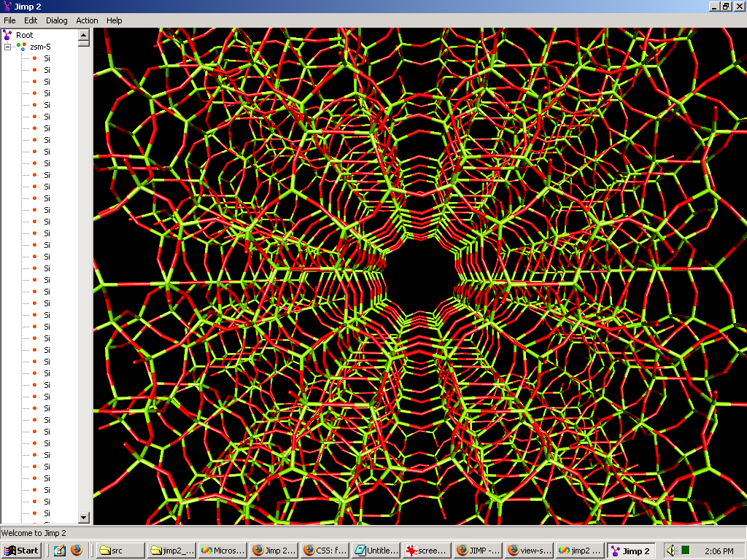The width and height of the screenshot is (747, 560).
Task: Open the File menu
Action: point(9,20)
